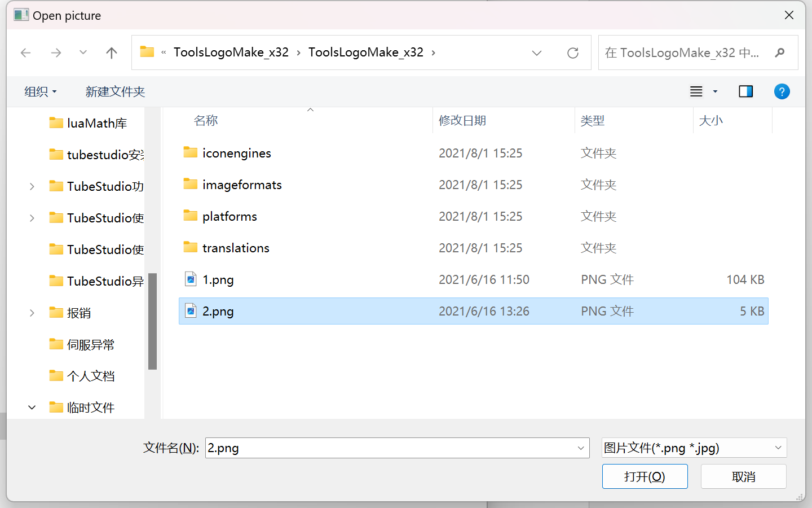
Task: Click the 文件名 filename input field
Action: pyautogui.click(x=389, y=448)
